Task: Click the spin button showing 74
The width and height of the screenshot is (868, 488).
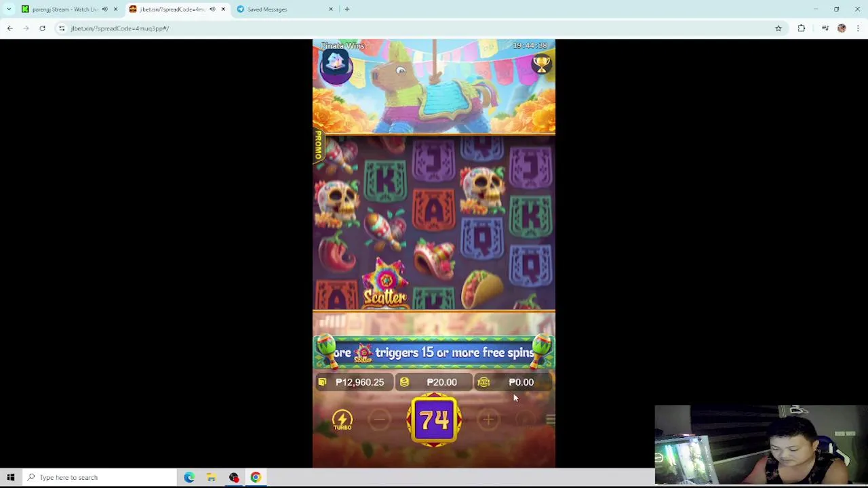Action: [x=434, y=420]
